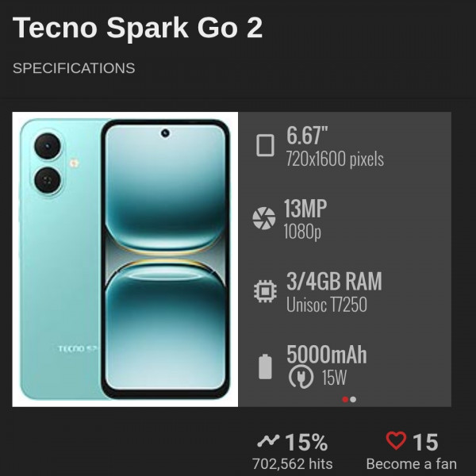Click the 5000mAh battery capacity text

click(x=326, y=355)
